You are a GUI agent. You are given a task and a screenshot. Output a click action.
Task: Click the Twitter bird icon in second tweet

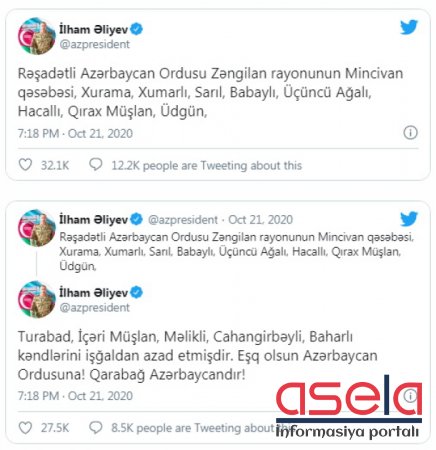coord(409,219)
